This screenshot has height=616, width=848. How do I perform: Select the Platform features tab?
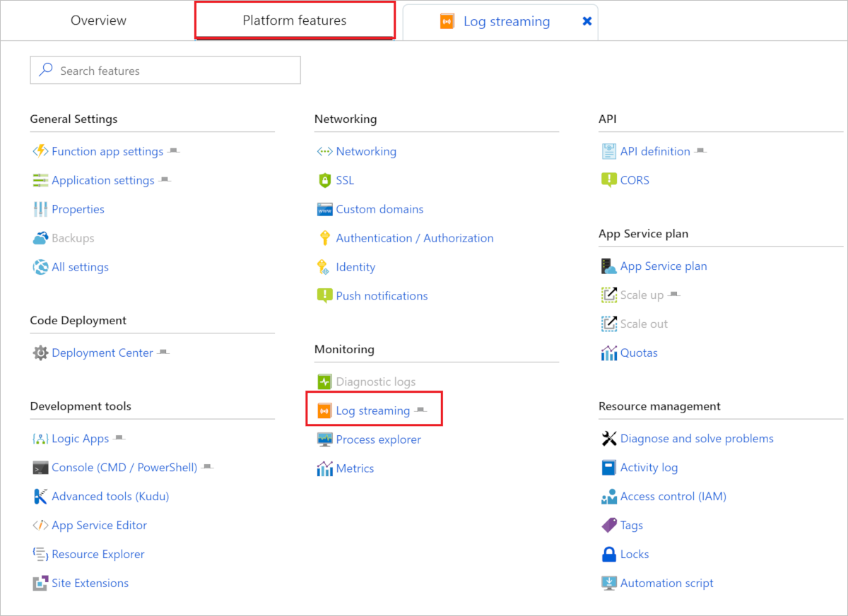tap(294, 20)
